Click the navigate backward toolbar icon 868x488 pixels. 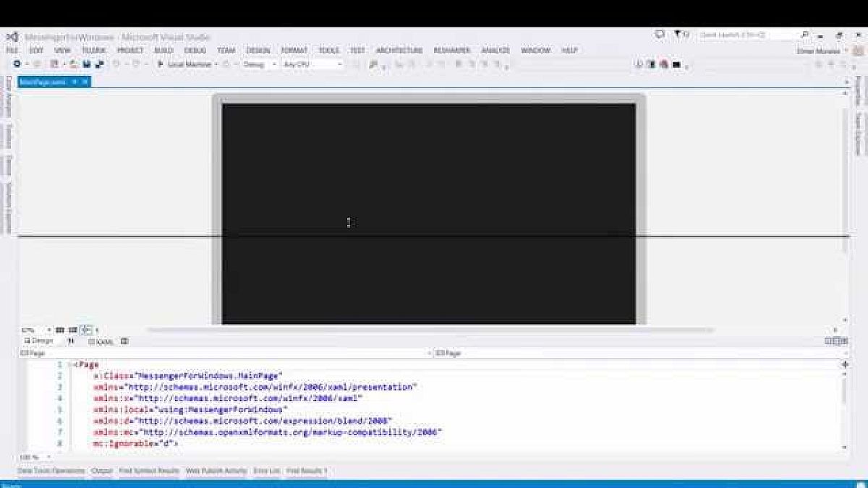coord(17,64)
